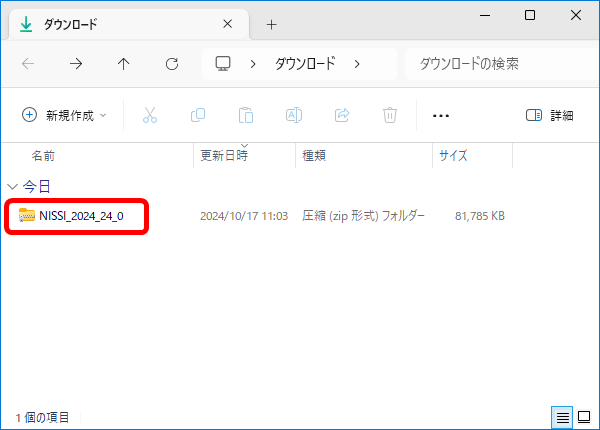600x430 pixels.
Task: Select the ダウンロード tab
Action: point(120,24)
